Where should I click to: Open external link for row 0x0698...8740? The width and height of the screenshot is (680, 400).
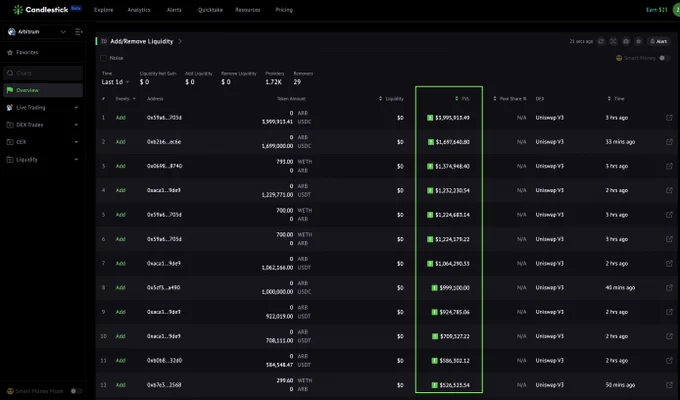669,166
